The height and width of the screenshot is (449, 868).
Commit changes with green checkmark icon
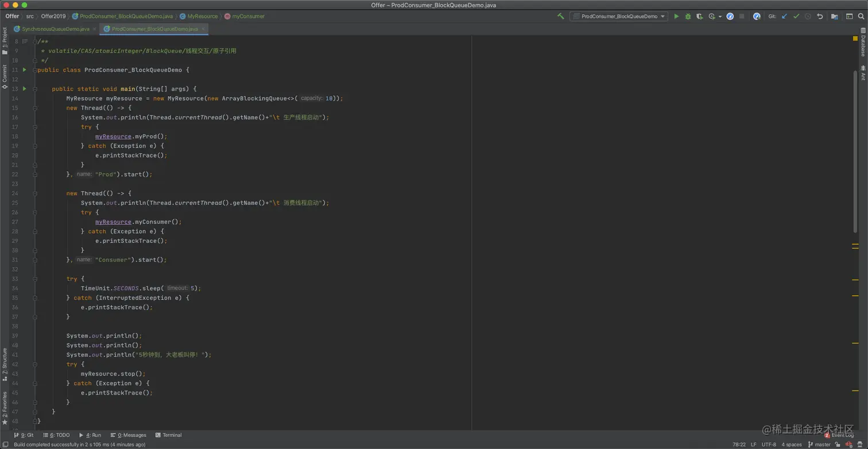coord(796,17)
